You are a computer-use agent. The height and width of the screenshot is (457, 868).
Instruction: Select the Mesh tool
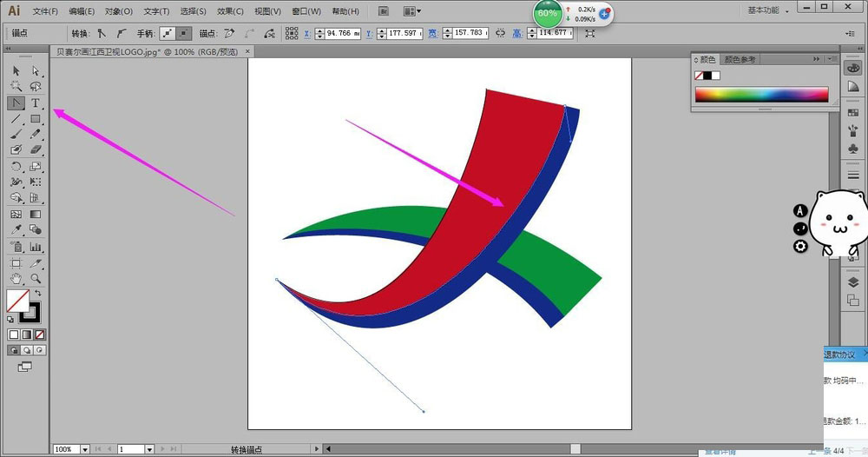coord(16,214)
